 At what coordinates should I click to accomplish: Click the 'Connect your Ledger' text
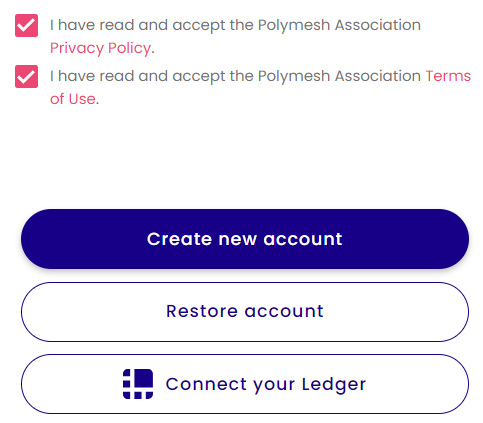click(266, 384)
